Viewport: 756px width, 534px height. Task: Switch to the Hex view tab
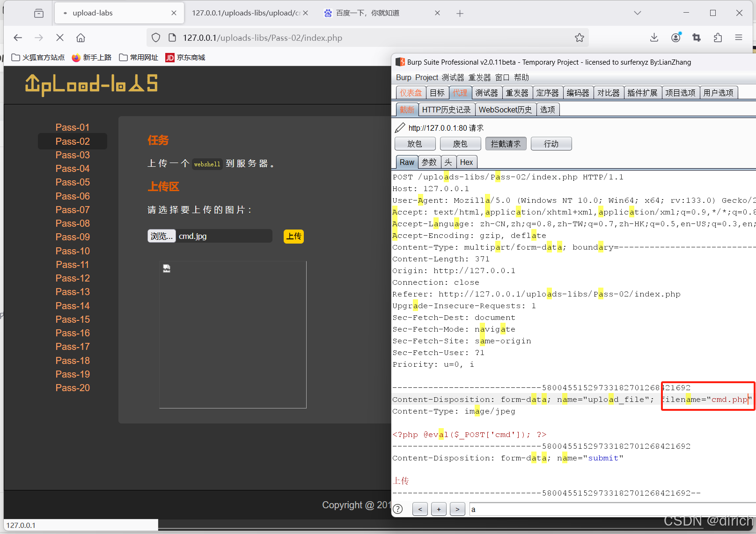click(466, 162)
